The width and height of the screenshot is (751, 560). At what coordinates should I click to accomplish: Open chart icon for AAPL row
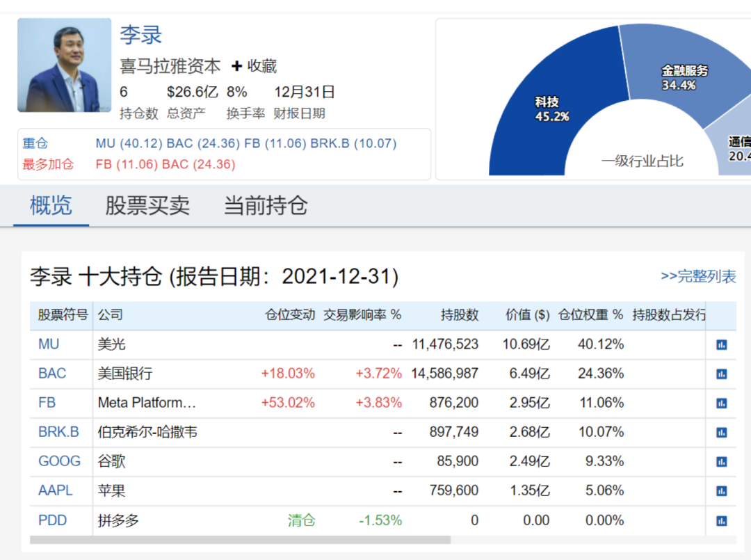click(x=721, y=490)
